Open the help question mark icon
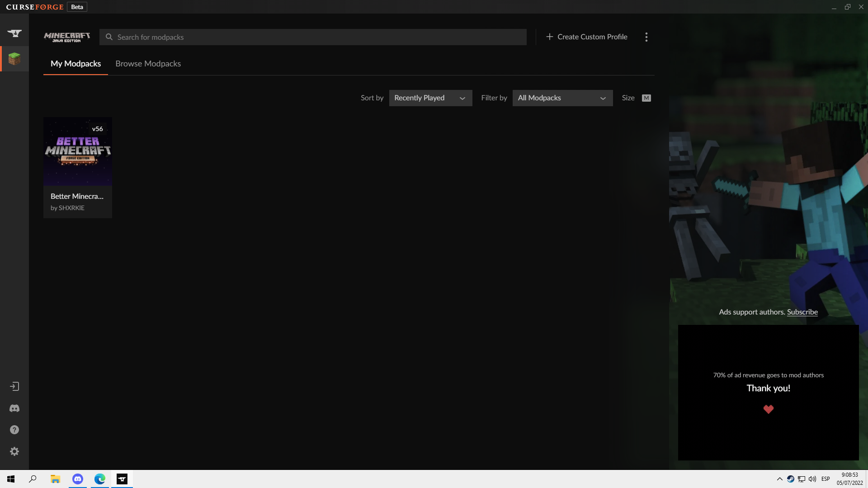 tap(14, 430)
